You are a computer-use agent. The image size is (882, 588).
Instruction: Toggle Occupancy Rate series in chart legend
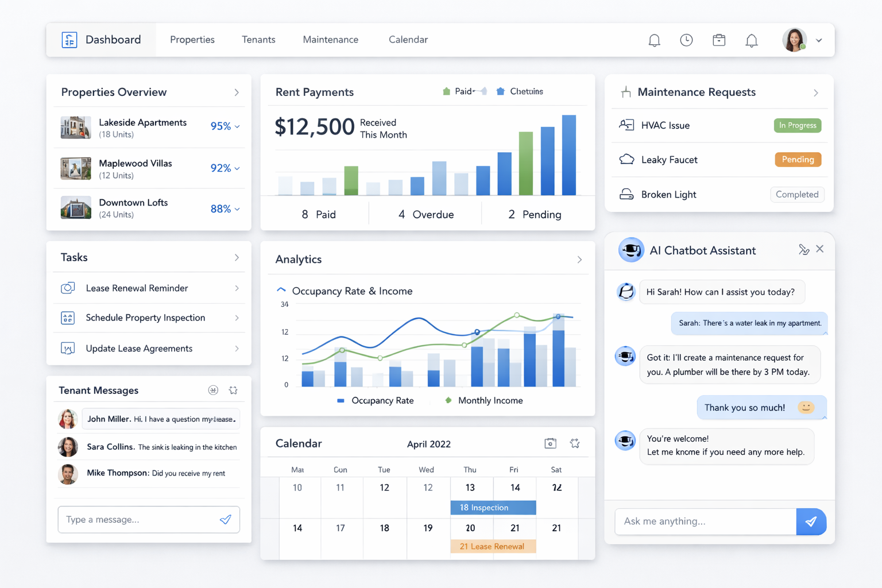coord(376,401)
